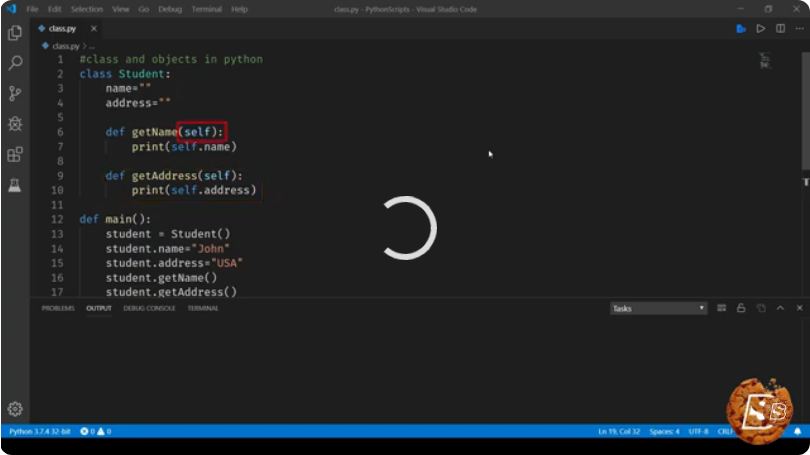Open the Test flask icon
This screenshot has height=455, width=810.
(15, 185)
